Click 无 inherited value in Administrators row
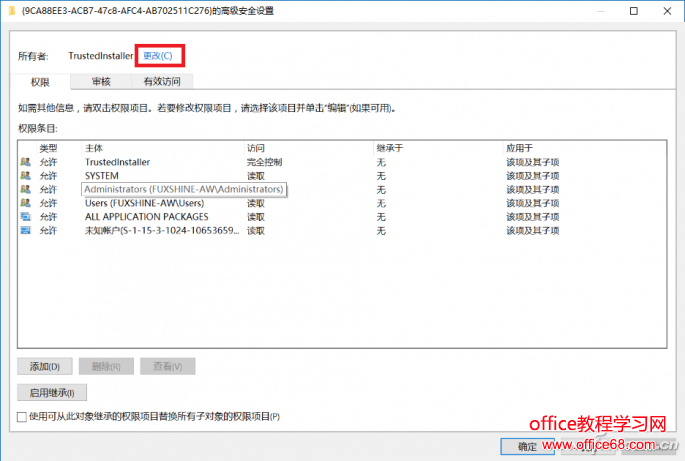 point(381,189)
